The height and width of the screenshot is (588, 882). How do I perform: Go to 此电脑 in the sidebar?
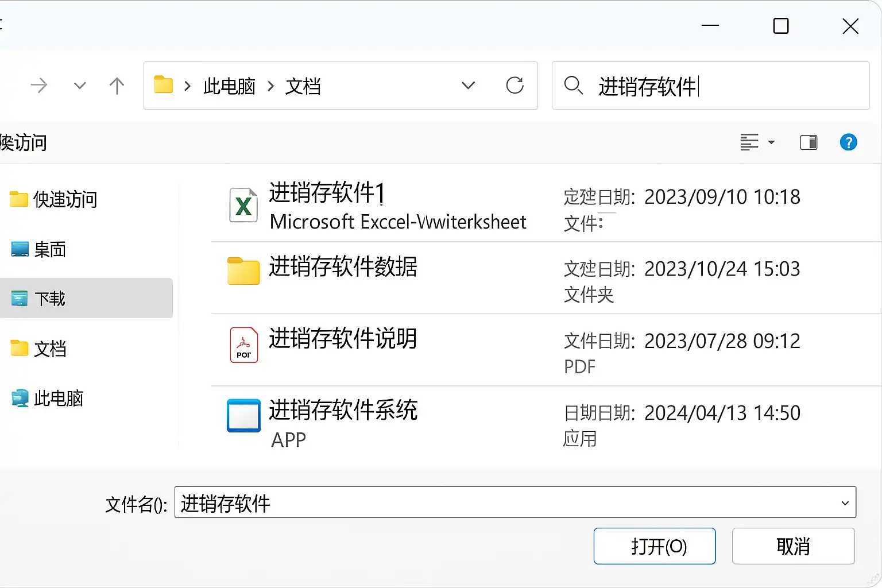tap(58, 398)
